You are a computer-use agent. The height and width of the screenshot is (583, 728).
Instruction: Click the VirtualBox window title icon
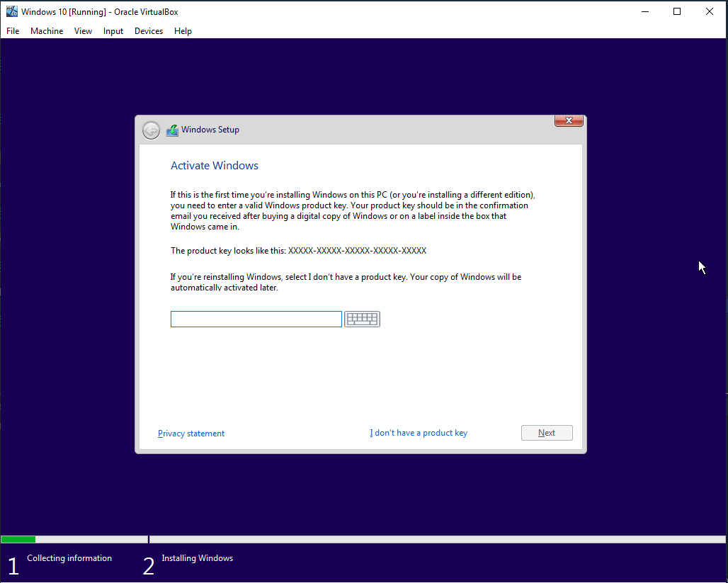pyautogui.click(x=11, y=11)
